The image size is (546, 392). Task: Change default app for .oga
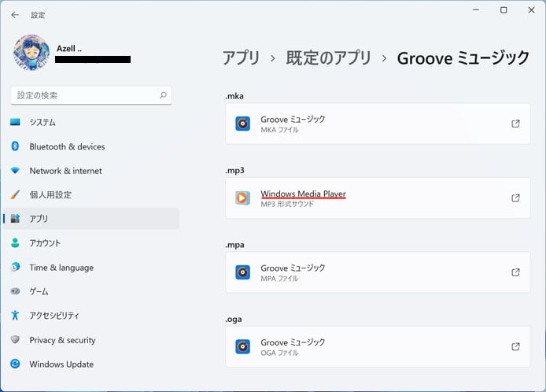(x=378, y=346)
